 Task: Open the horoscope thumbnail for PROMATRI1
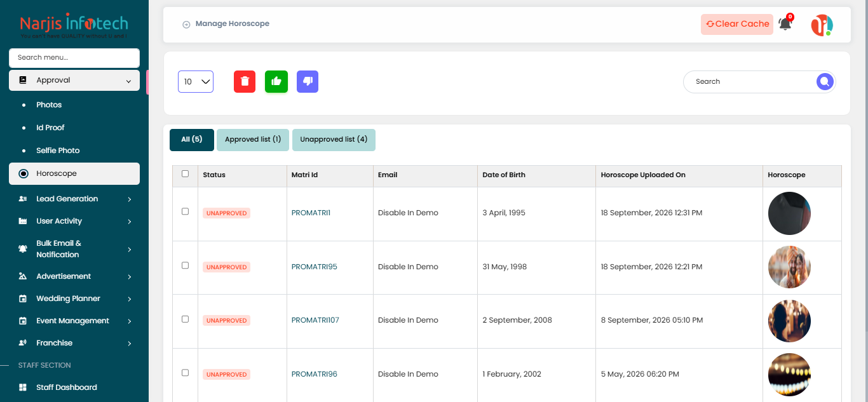click(x=789, y=213)
